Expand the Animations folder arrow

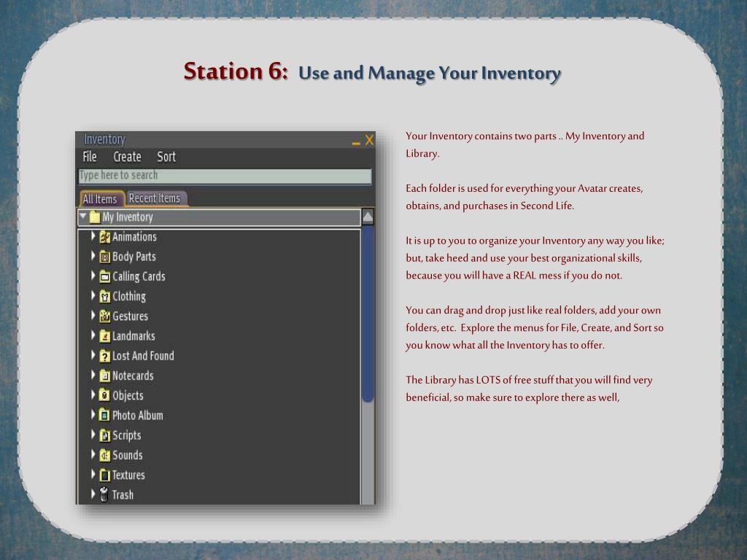point(93,236)
